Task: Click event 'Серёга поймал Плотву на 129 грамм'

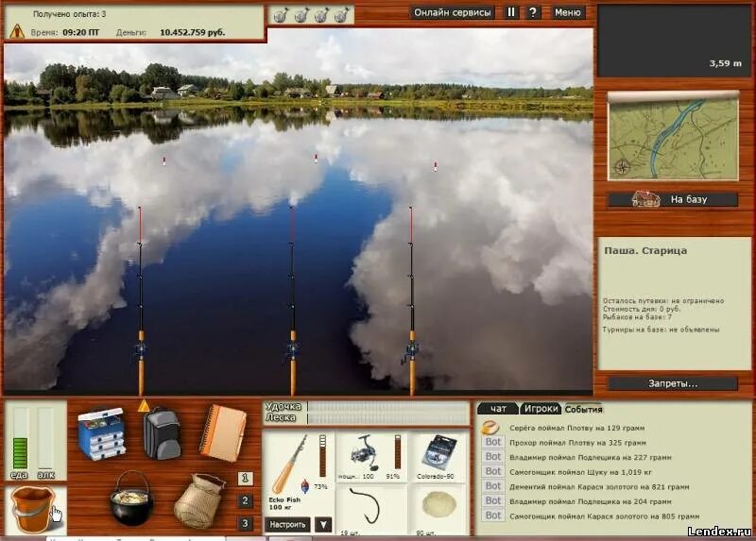Action: pos(577,428)
